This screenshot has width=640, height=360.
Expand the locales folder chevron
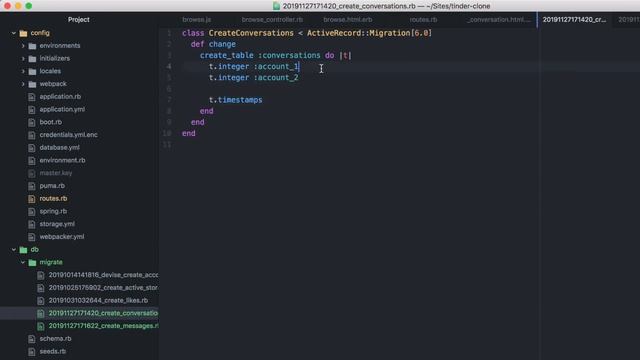(x=23, y=71)
